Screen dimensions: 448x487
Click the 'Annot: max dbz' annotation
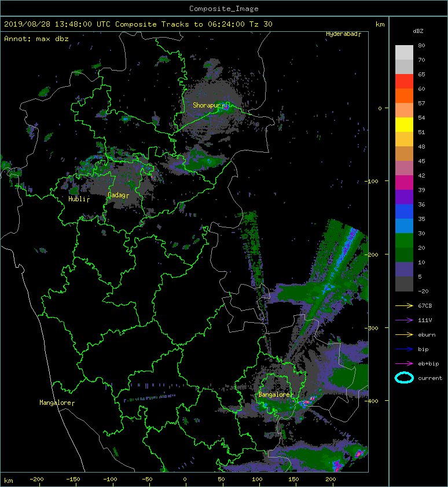click(x=36, y=39)
